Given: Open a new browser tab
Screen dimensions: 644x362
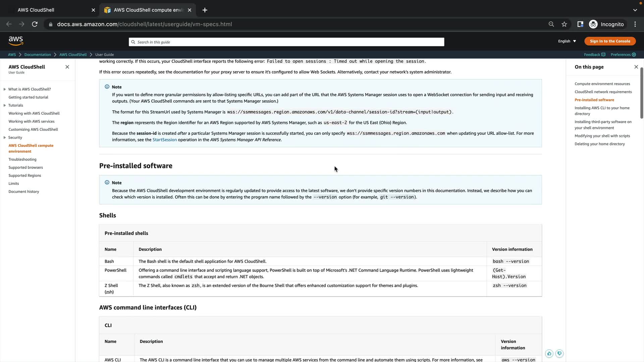Looking at the screenshot, I should (205, 10).
